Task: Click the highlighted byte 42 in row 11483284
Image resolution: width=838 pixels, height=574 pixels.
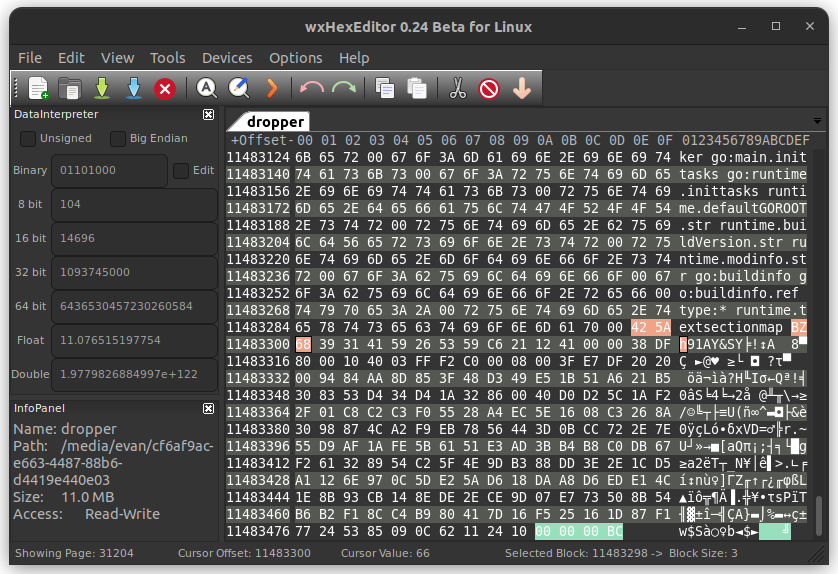Action: point(639,327)
